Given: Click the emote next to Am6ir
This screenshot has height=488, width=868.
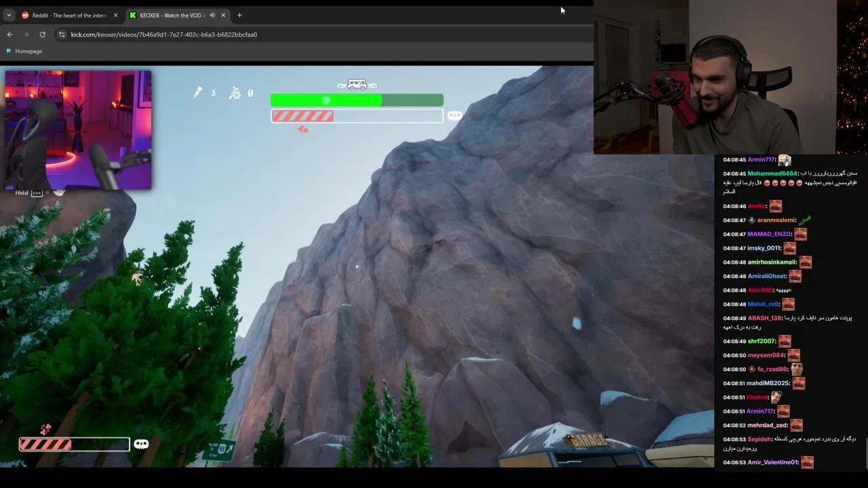Looking at the screenshot, I should (775, 206).
